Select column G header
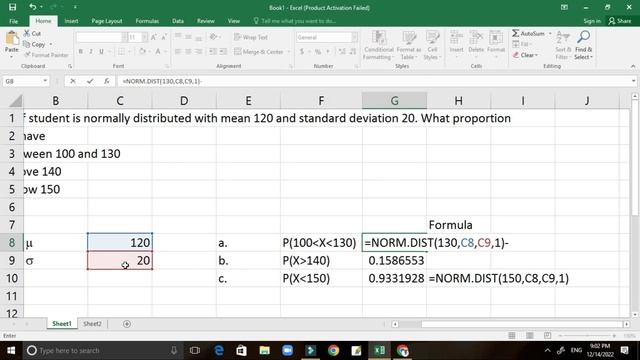This screenshot has height=360, width=640. point(394,101)
